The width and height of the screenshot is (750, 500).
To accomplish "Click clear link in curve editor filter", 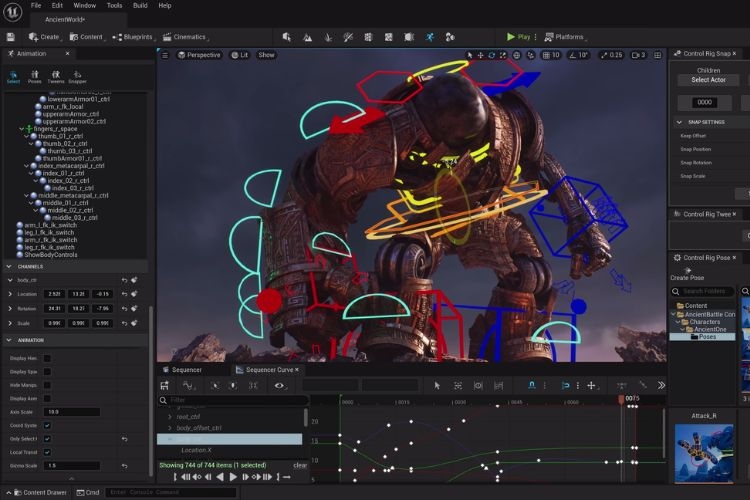I will tap(300, 465).
